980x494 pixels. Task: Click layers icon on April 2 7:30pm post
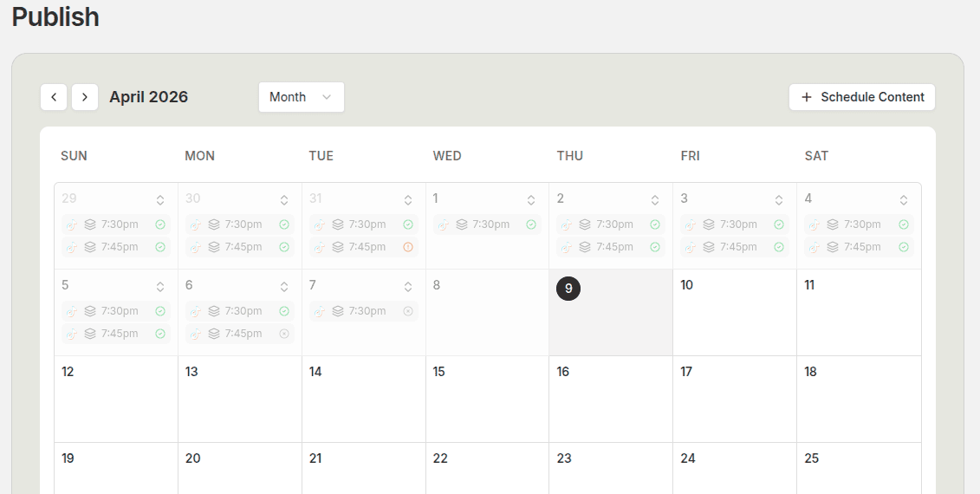click(586, 224)
